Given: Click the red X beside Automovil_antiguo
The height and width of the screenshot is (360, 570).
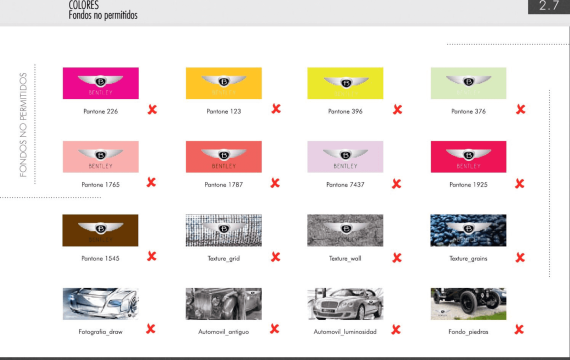Looking at the screenshot, I should 274,329.
